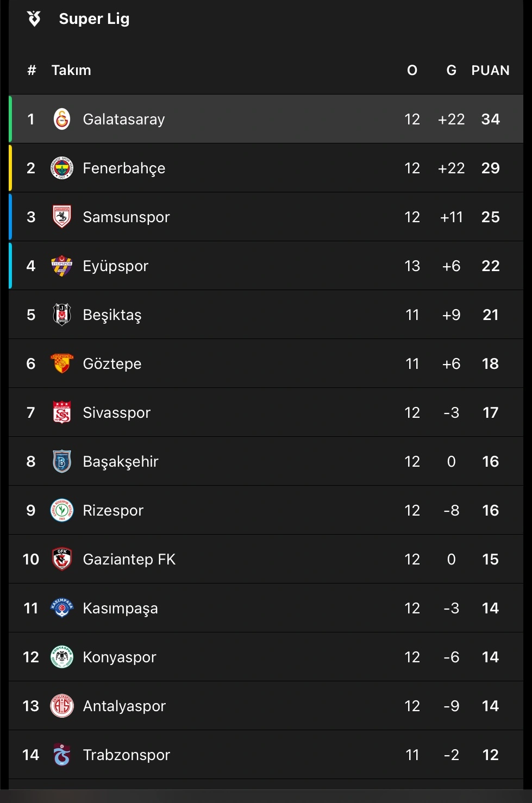Tap the Sivasspor crest icon

(62, 412)
